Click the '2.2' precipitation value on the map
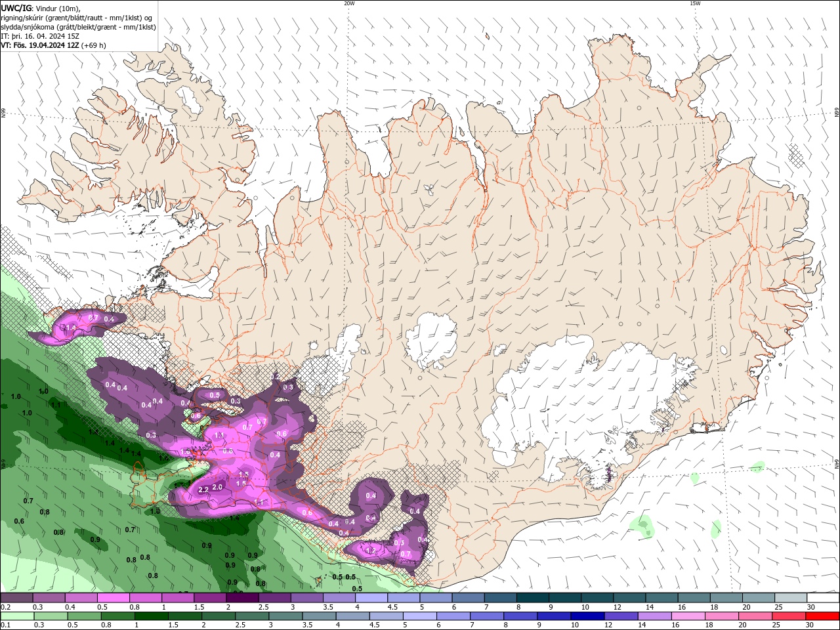The image size is (840, 630). [203, 490]
